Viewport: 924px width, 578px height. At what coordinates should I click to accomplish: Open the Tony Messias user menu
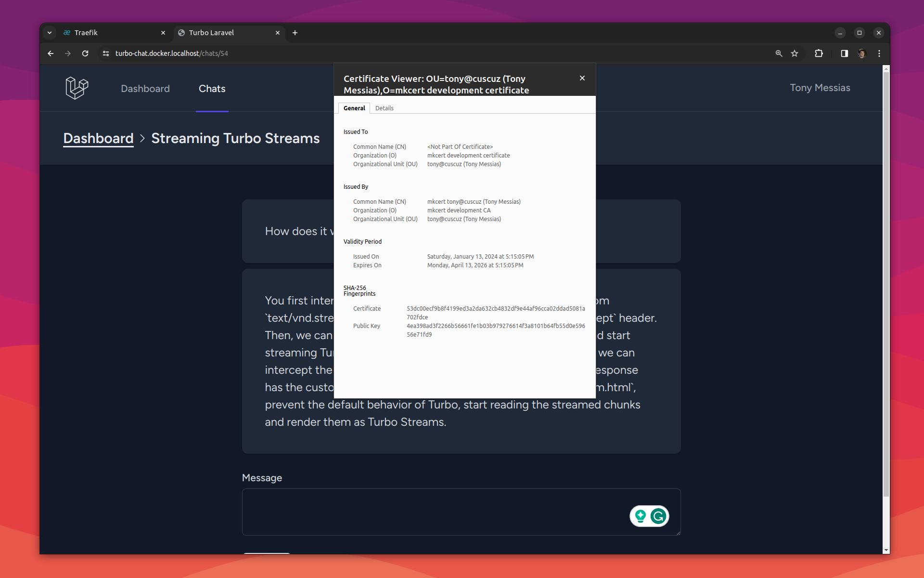pos(820,88)
